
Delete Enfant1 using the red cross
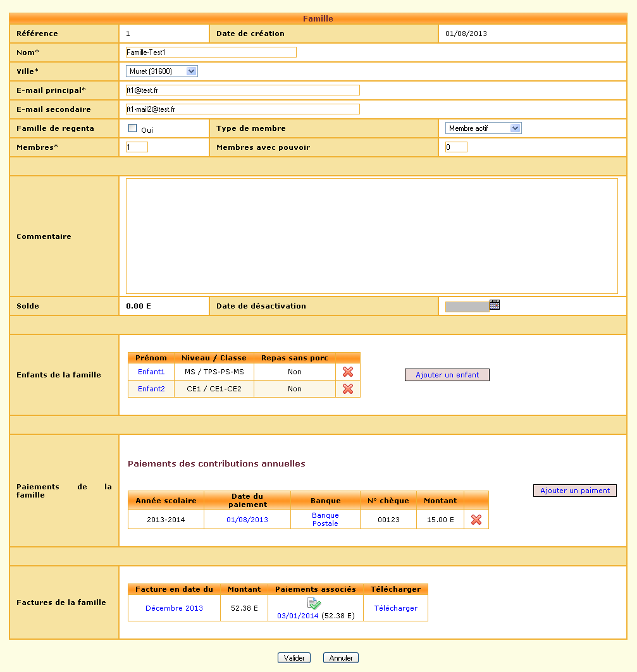coord(347,372)
